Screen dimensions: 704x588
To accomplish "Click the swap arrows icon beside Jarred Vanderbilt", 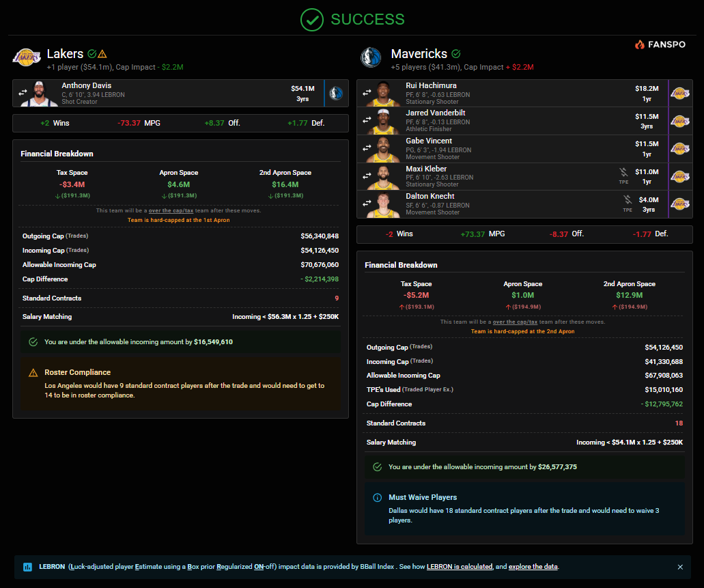I will pos(367,120).
